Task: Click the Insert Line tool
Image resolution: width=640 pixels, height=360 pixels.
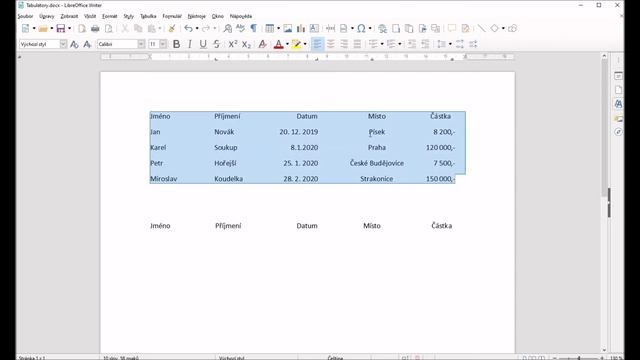Action: coord(482,28)
